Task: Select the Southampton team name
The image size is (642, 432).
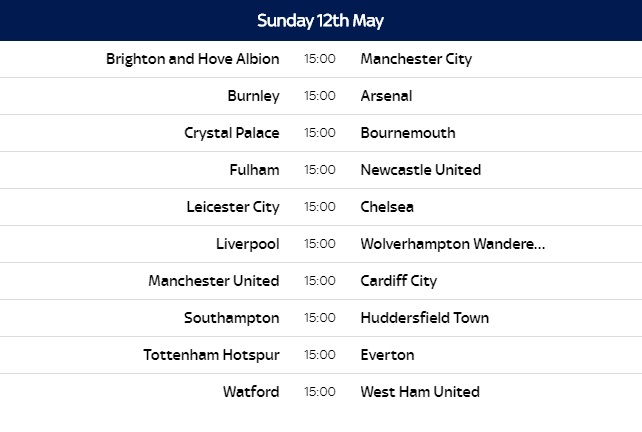Action: click(232, 318)
